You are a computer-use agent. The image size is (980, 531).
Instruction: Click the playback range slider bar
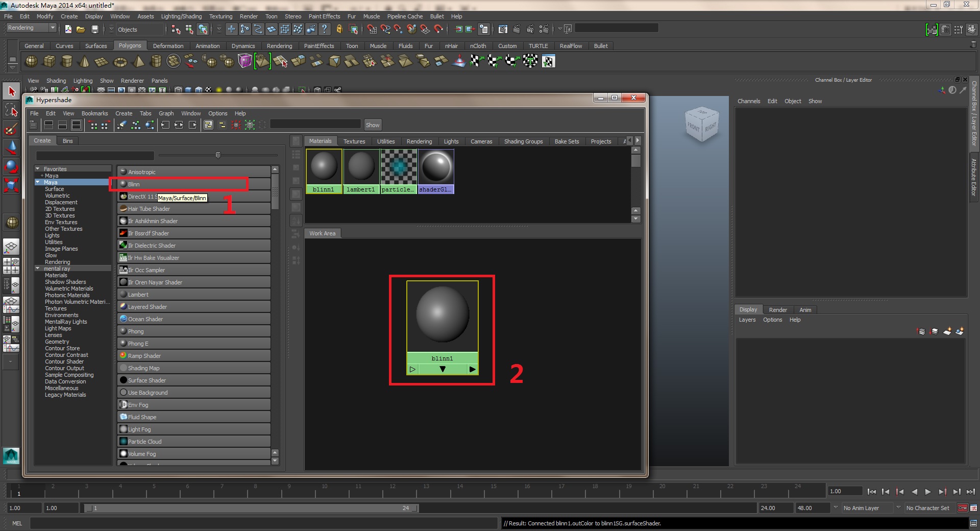[x=251, y=508]
